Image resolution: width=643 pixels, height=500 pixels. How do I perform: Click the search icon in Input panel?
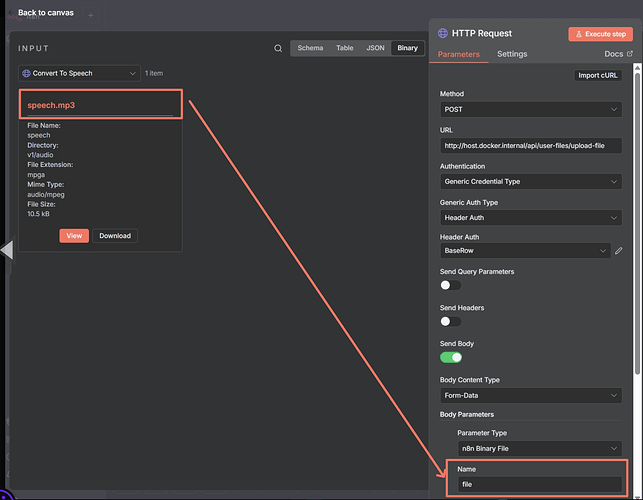point(278,48)
